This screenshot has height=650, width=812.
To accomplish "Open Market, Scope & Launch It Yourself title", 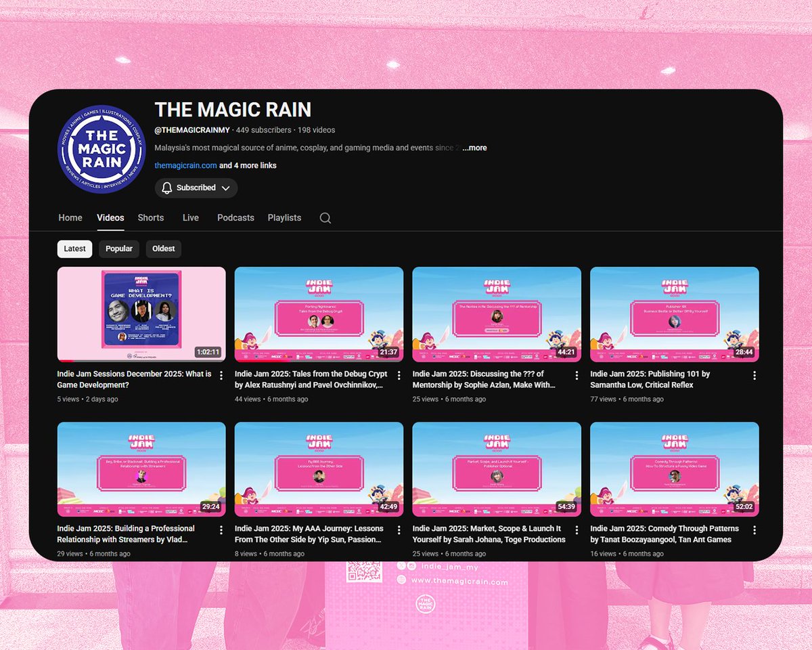I will click(x=489, y=534).
